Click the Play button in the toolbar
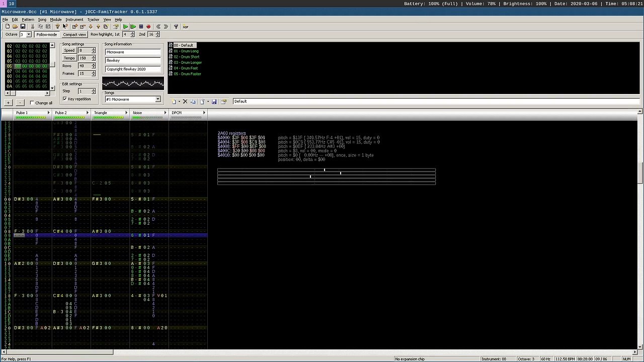The width and height of the screenshot is (644, 362). point(125,27)
